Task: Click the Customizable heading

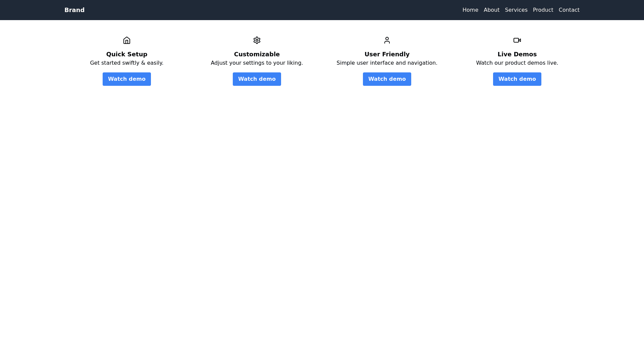Action: pyautogui.click(x=257, y=54)
